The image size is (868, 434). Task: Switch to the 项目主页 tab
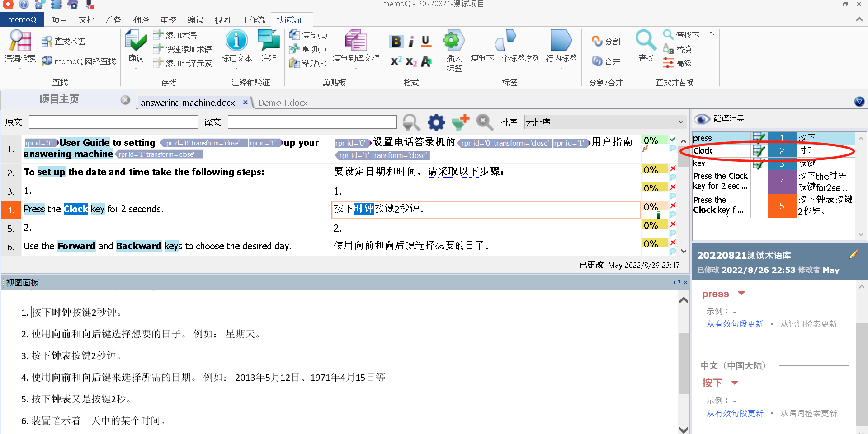(x=59, y=99)
